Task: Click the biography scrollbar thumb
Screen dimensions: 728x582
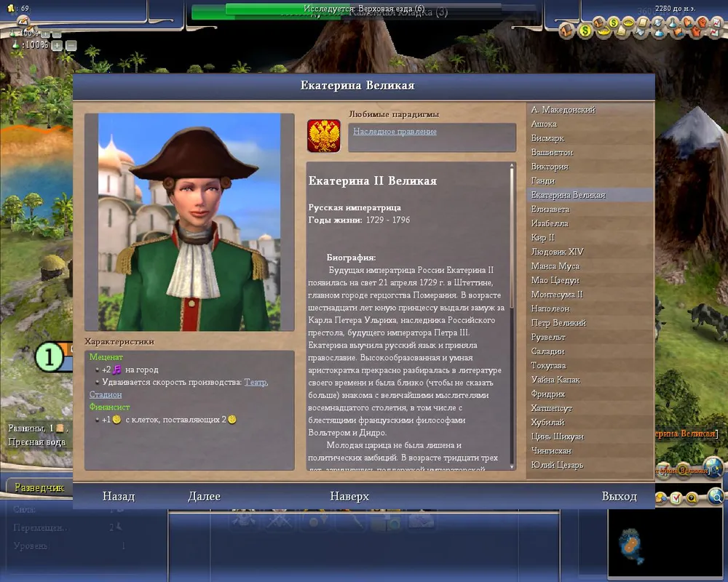Action: pos(512,238)
